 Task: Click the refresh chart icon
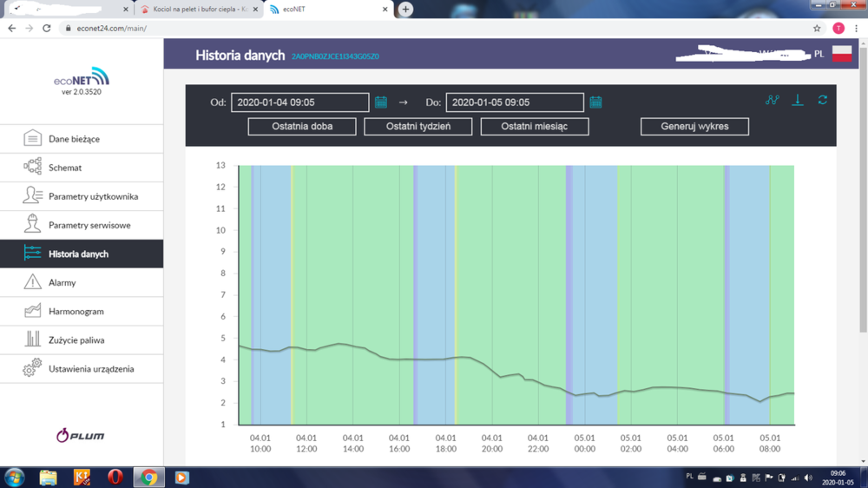(x=822, y=100)
